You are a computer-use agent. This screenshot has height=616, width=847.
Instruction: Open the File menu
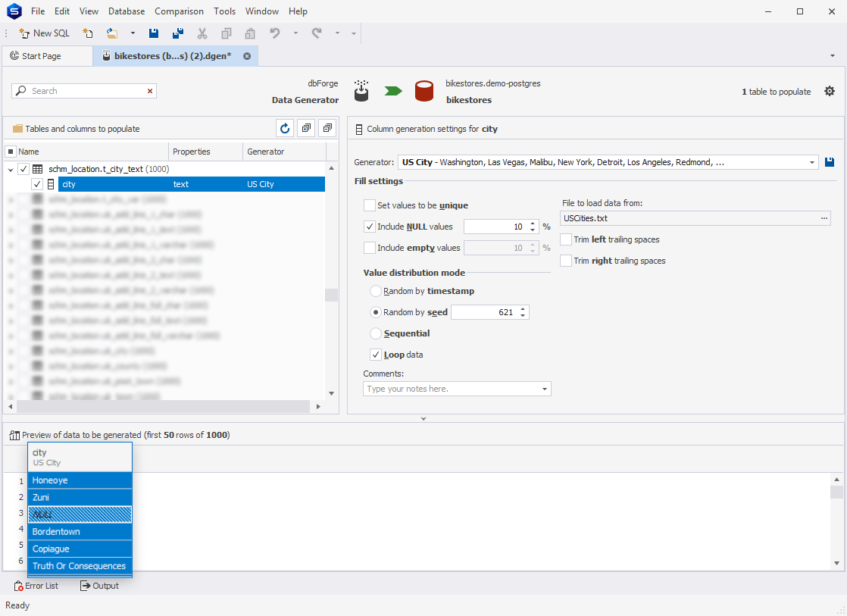pos(38,11)
